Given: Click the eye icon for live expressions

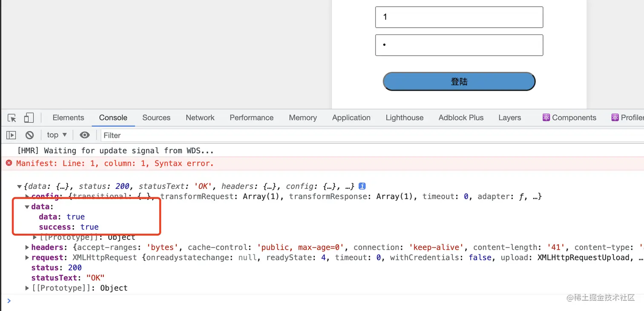Looking at the screenshot, I should pos(85,135).
